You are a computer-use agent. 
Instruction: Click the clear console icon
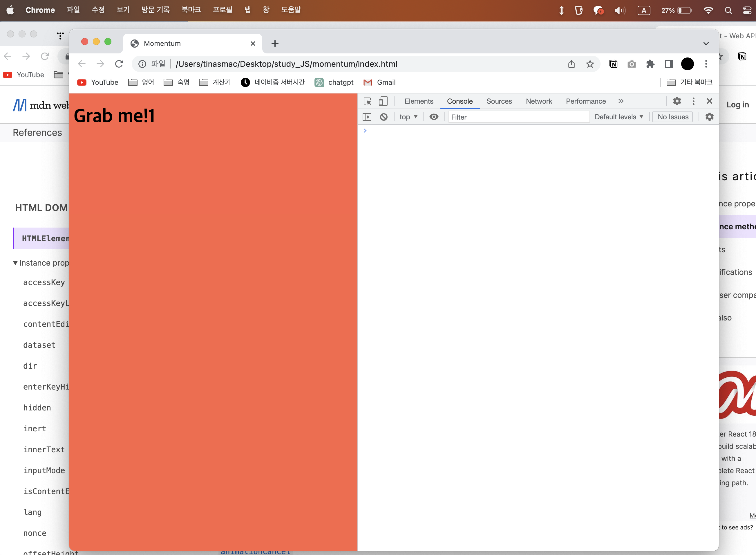pos(384,117)
